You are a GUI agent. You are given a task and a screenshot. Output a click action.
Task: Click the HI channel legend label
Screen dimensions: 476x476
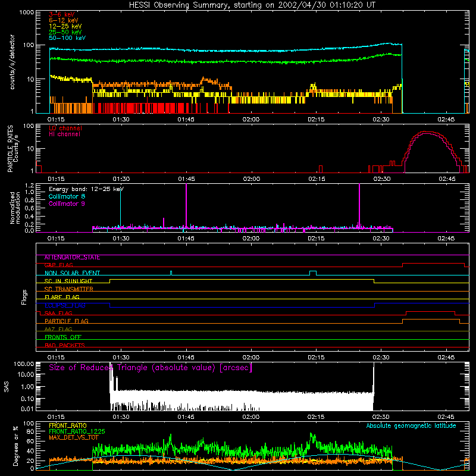tap(64, 134)
